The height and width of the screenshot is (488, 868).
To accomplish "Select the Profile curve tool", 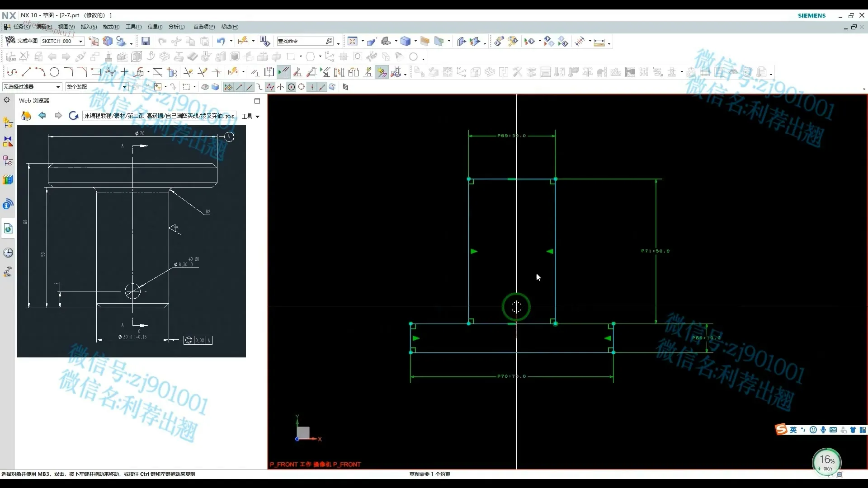I will coord(12,72).
